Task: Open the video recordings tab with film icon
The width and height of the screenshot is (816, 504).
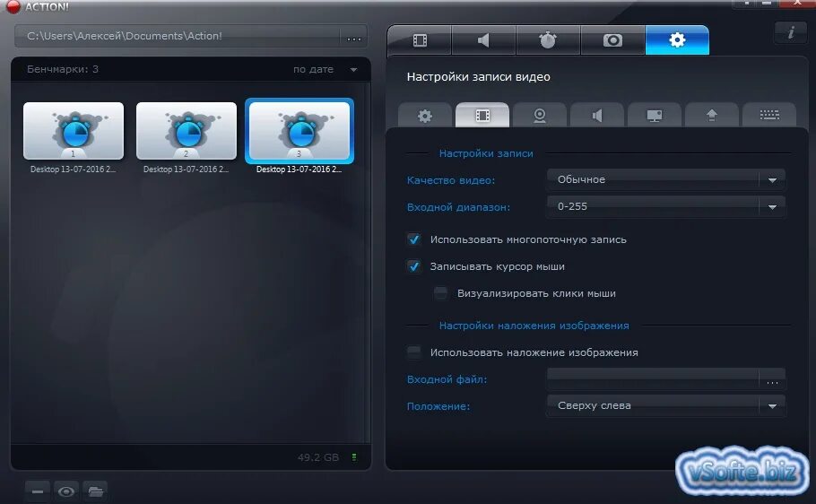Action: pyautogui.click(x=420, y=40)
